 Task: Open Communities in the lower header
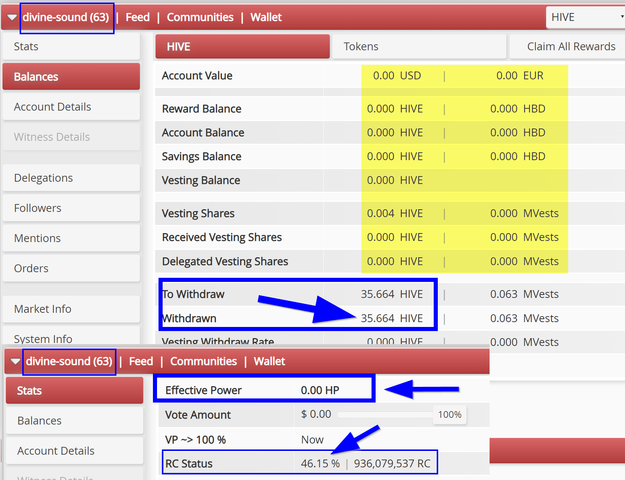coord(204,361)
